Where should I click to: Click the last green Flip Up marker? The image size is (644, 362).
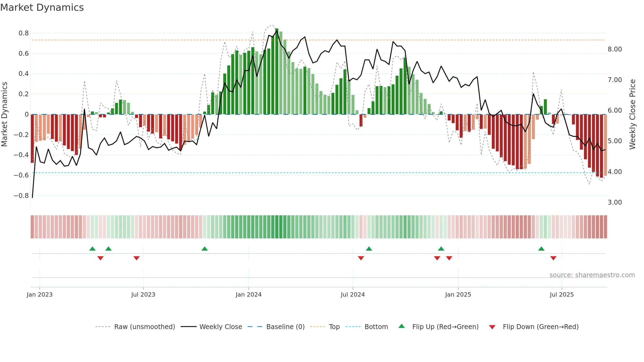pos(541,249)
